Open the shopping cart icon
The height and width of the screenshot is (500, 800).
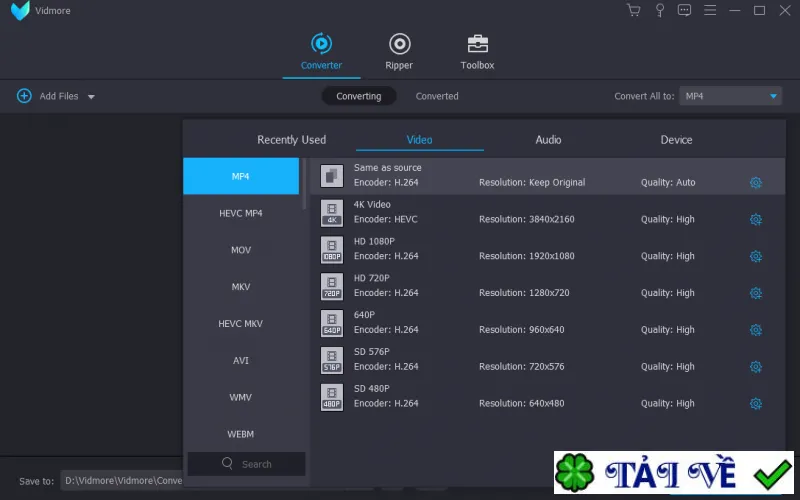point(633,10)
